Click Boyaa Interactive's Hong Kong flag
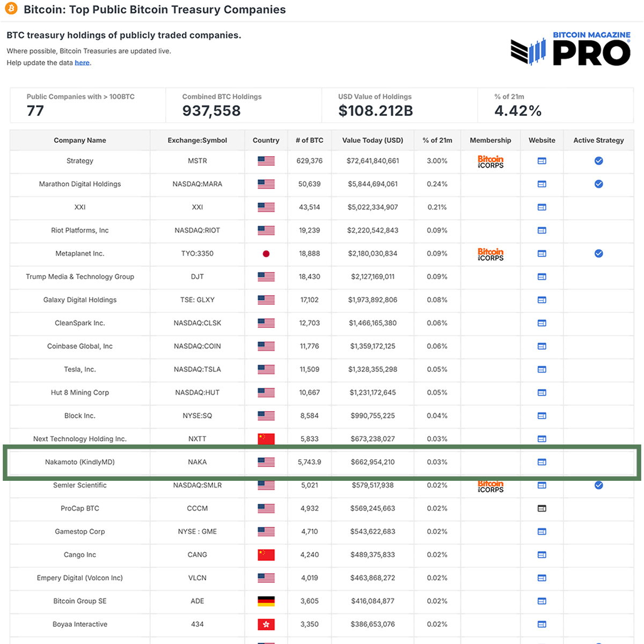644x644 pixels. pos(266,624)
